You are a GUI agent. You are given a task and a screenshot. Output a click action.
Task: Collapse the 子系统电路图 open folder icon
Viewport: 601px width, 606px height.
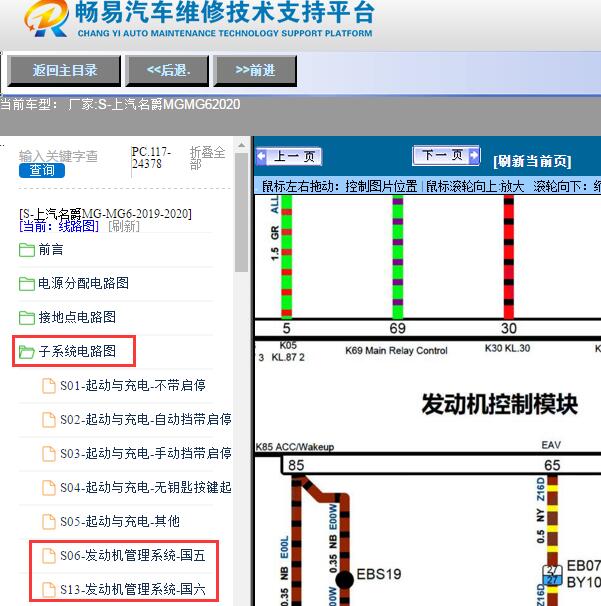tap(27, 352)
